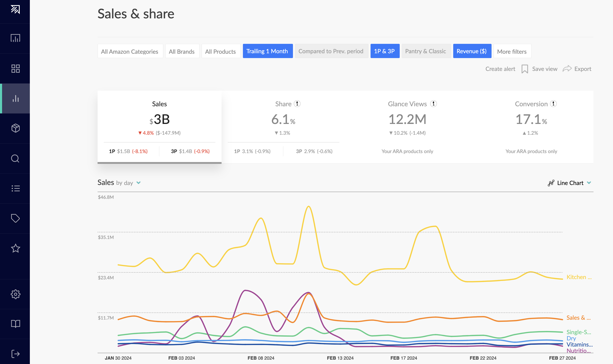Open the settings gear sidebar icon
Screen dimensions: 613x364
point(15,294)
